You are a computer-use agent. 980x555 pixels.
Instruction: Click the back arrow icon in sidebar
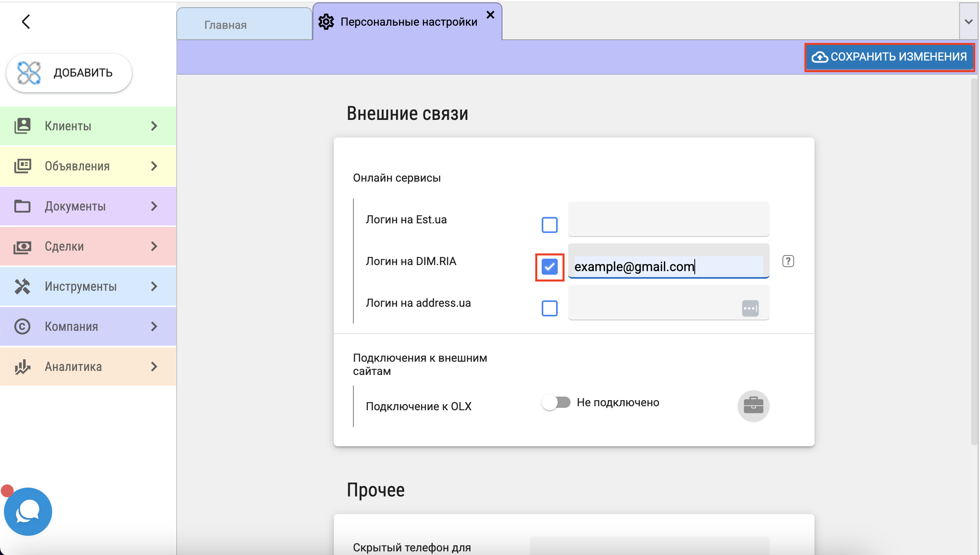(x=26, y=22)
